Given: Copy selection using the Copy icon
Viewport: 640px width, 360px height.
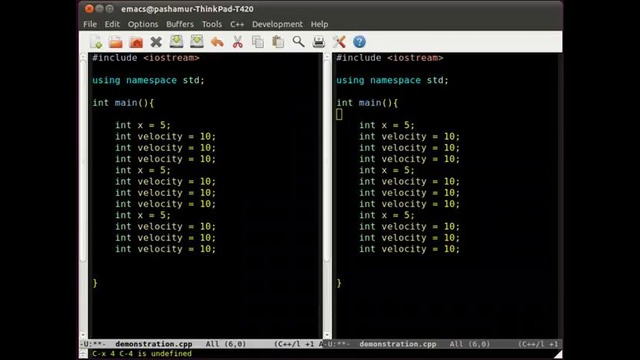Looking at the screenshot, I should click(x=258, y=42).
